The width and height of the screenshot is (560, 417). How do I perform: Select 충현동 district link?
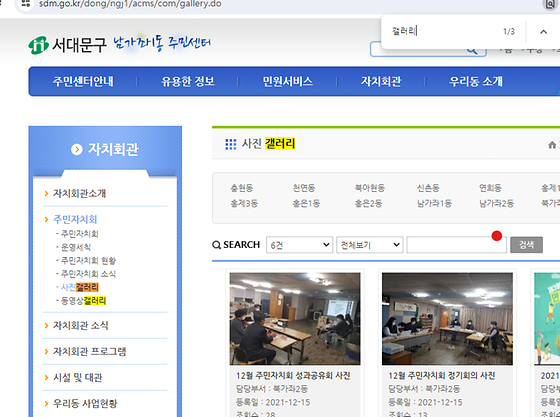click(242, 188)
